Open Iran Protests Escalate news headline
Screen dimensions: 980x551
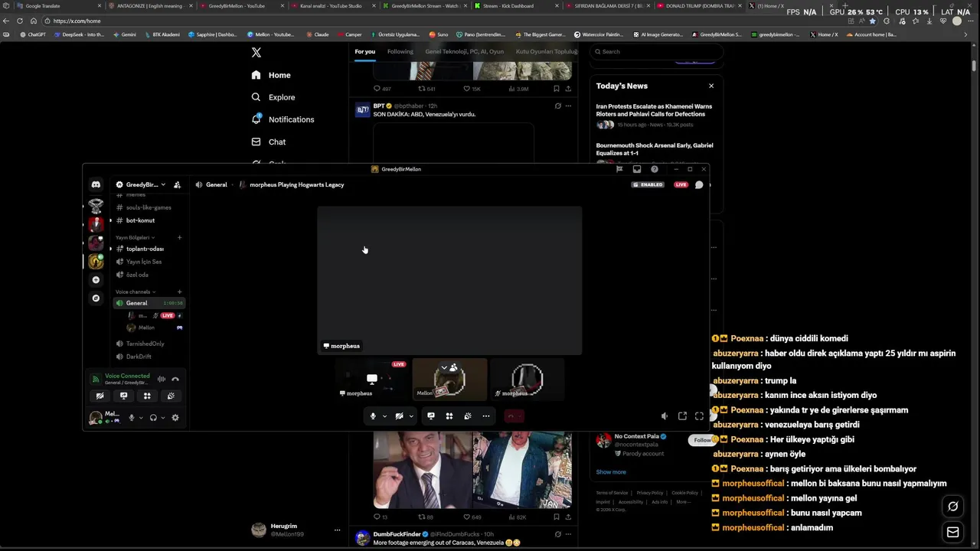point(654,110)
